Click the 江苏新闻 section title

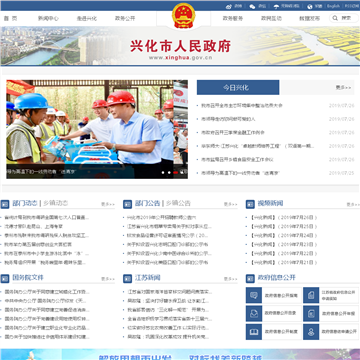[148, 277]
